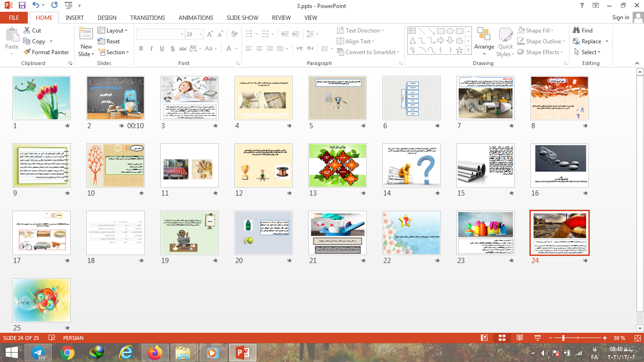Click the Sign in link

(620, 17)
